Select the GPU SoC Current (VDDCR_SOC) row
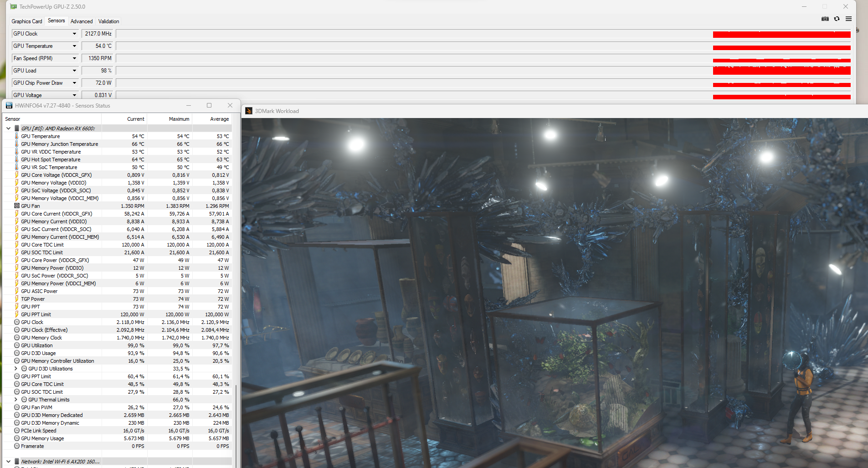The width and height of the screenshot is (868, 468). (117, 229)
